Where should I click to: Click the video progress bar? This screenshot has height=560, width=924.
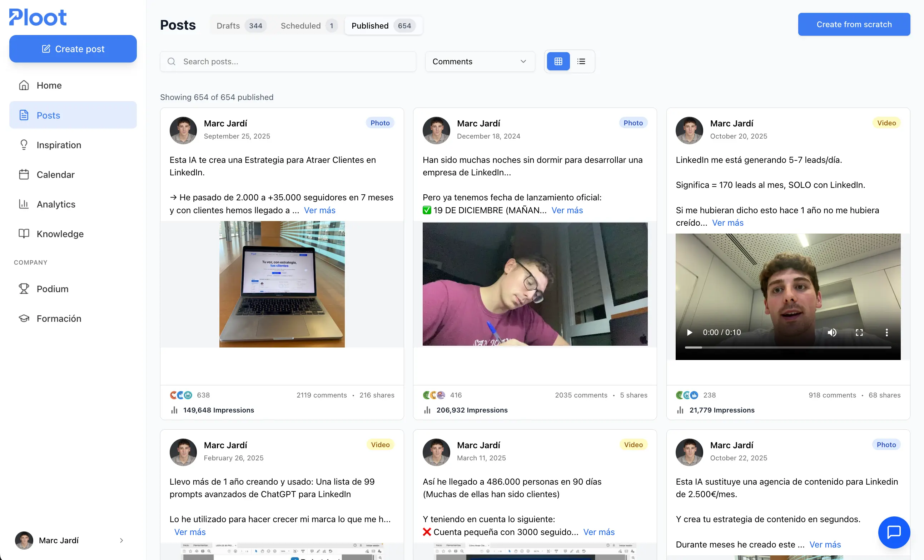[x=788, y=347]
